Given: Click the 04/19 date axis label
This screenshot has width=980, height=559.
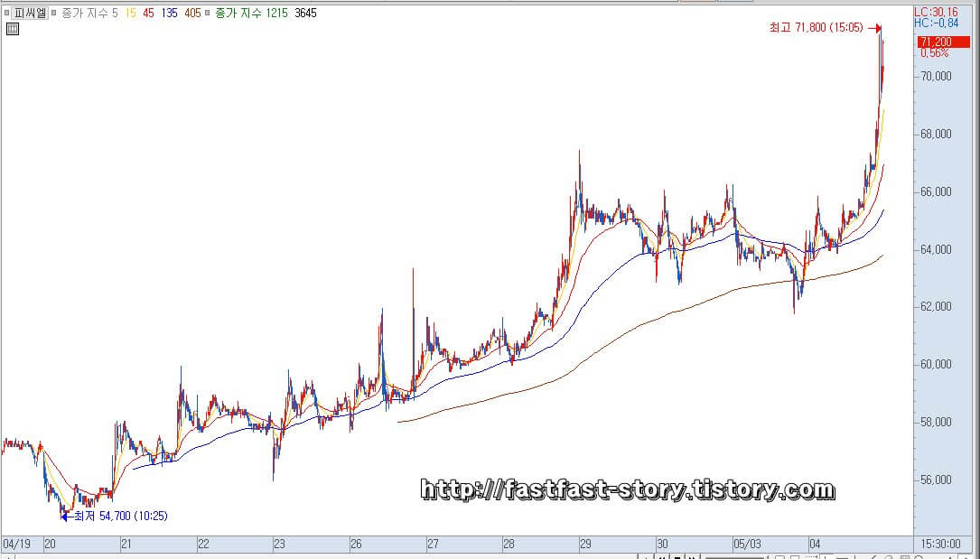Looking at the screenshot, I should 17,544.
